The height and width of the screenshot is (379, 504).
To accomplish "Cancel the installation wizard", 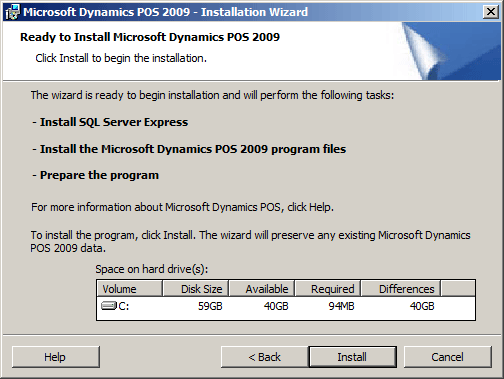I will pos(447,357).
